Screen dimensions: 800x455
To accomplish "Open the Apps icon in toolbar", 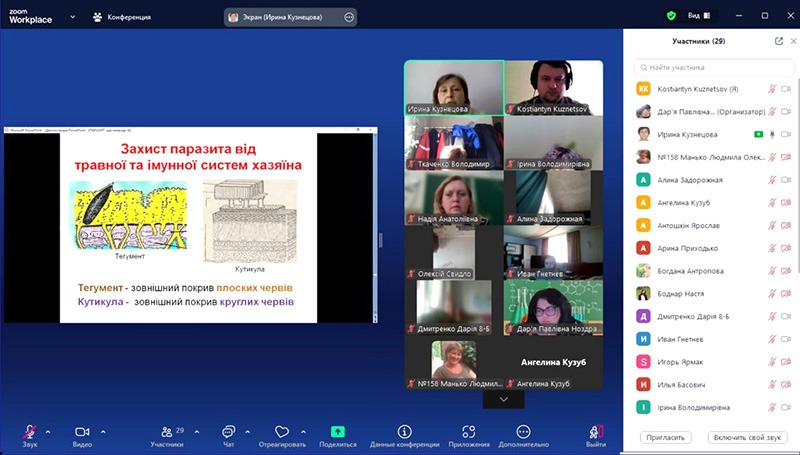I will point(469,431).
